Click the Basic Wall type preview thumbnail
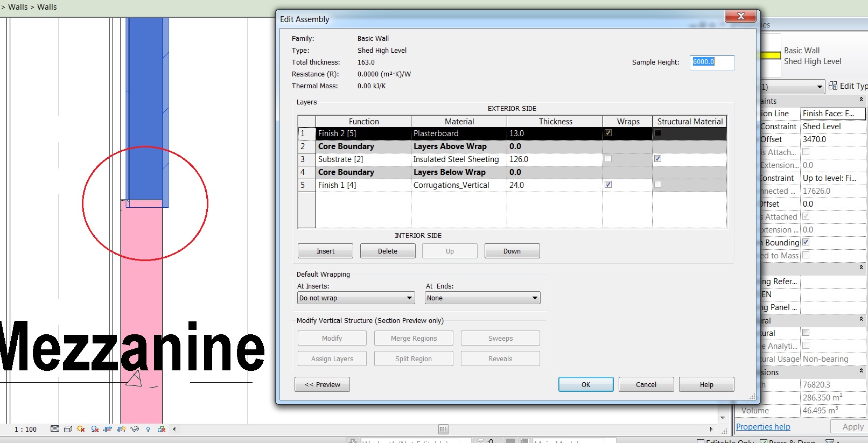Viewport: 868px width, 443px height. click(x=771, y=55)
